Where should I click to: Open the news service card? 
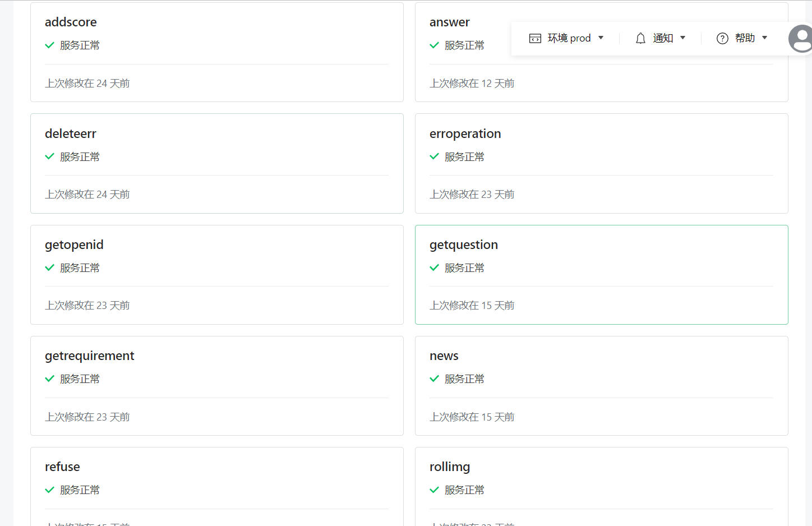click(x=602, y=386)
